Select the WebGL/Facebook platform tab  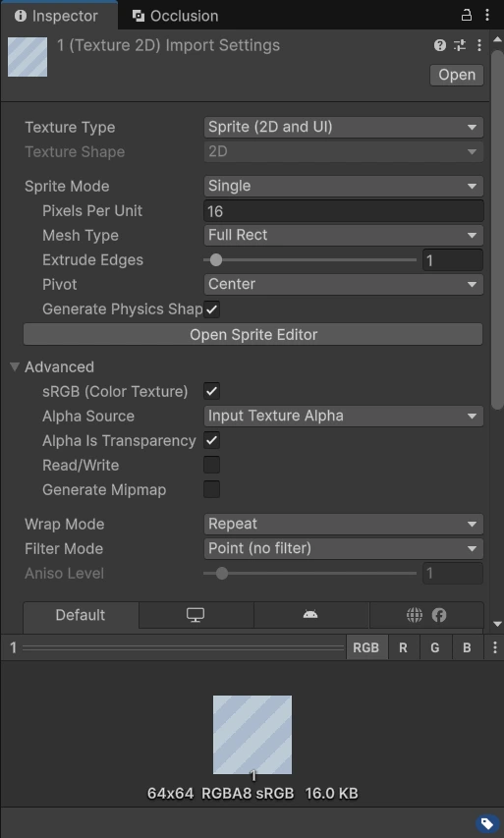pyautogui.click(x=426, y=615)
